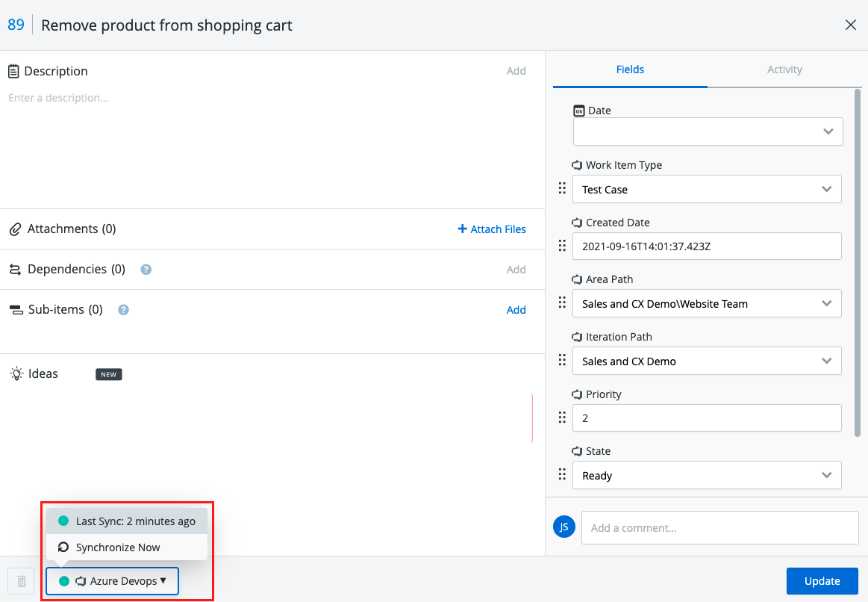Click help icon next to Sub-items
The width and height of the screenshot is (868, 602).
[x=124, y=310]
